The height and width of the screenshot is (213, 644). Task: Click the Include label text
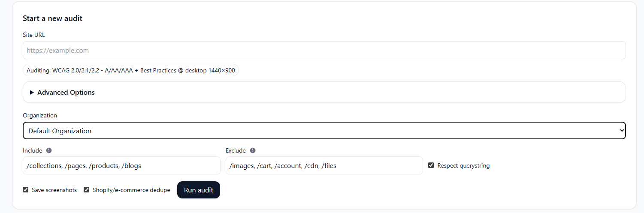(x=33, y=150)
